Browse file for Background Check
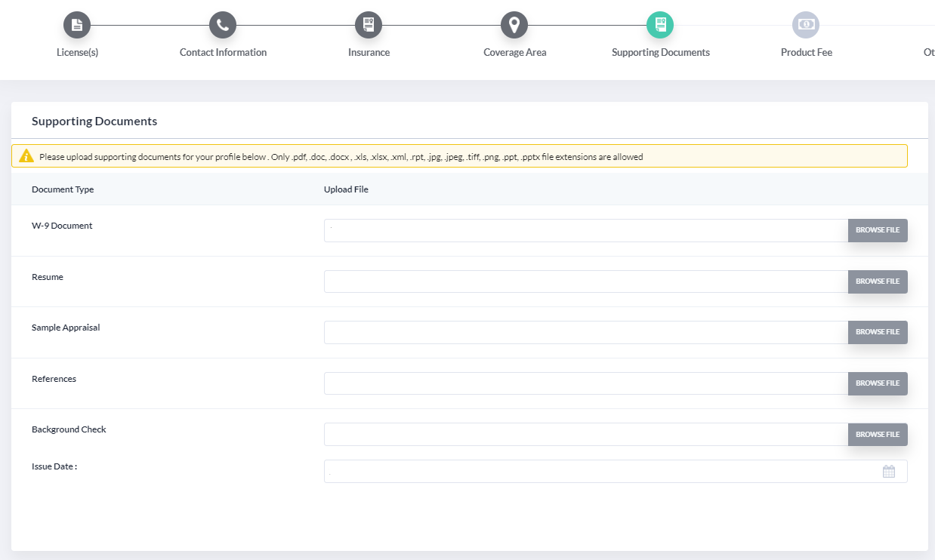Image resolution: width=935 pixels, height=560 pixels. click(x=878, y=435)
